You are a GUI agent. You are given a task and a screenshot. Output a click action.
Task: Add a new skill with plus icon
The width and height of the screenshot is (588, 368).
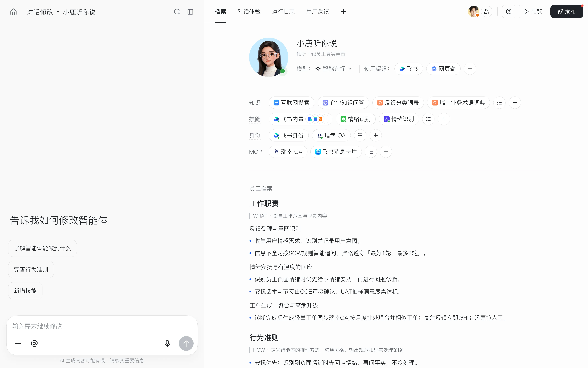click(444, 119)
